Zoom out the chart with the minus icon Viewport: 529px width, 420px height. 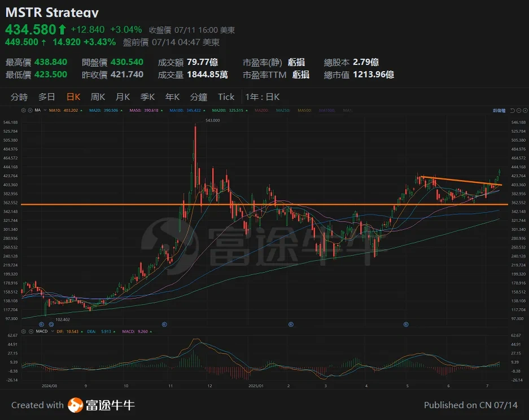click(x=519, y=111)
